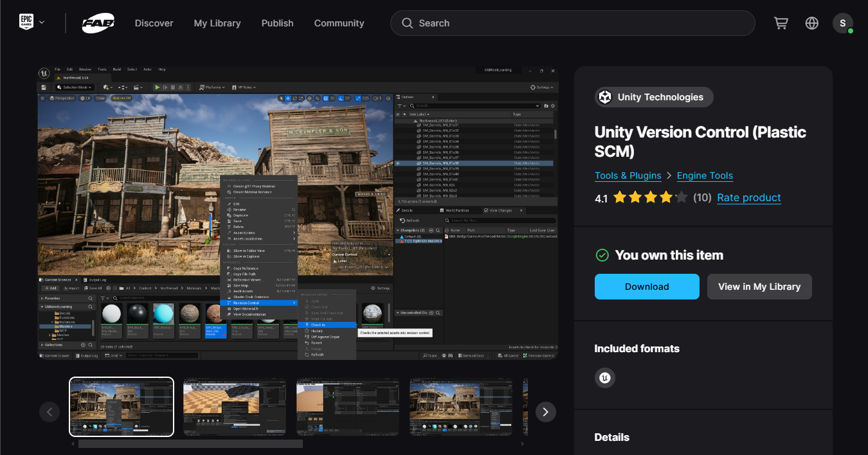Open the user profile avatar
The height and width of the screenshot is (455, 868).
(842, 23)
